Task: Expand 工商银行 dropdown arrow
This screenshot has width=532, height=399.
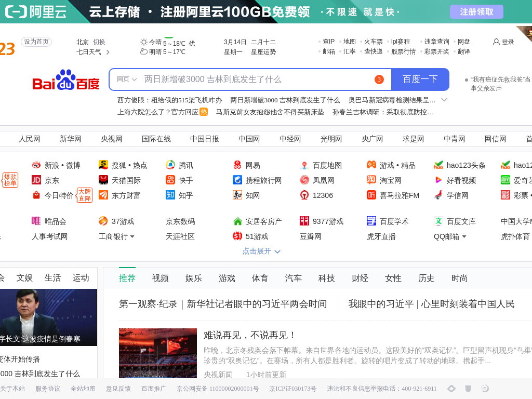Action: [132, 236]
